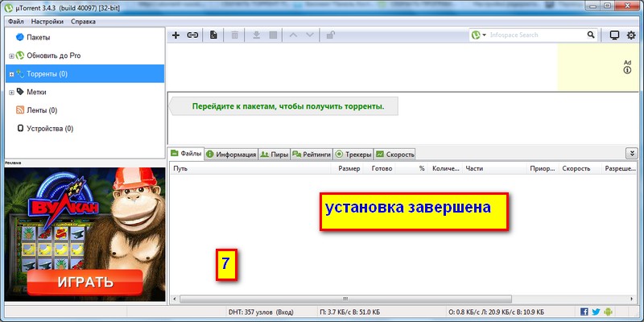Click the Количе... column header

[445, 168]
